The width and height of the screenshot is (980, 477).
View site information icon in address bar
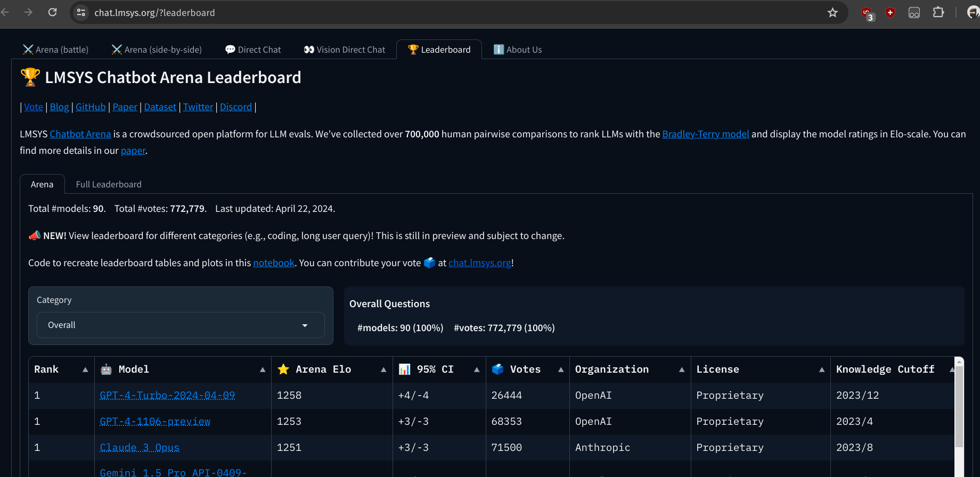pos(81,13)
